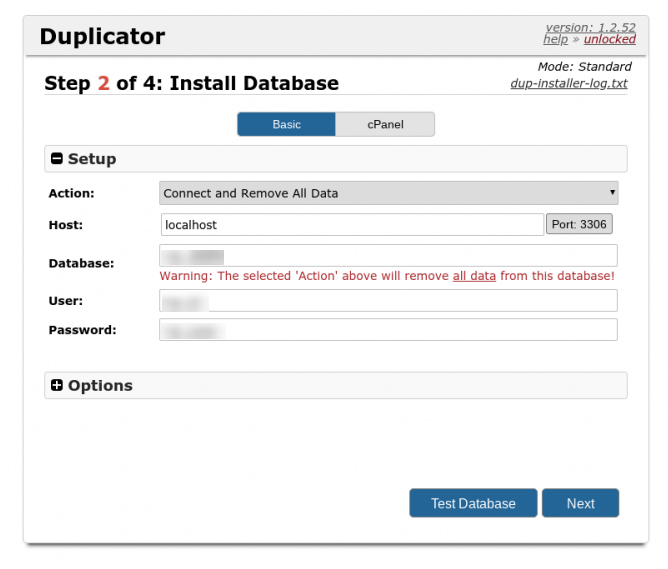
Task: Focus the Database name field
Action: point(388,256)
